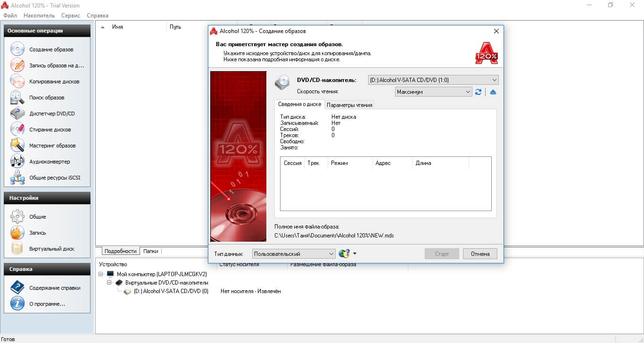The height and width of the screenshot is (343, 644).
Task: Click the Размещение файла-образа column header
Action: (x=323, y=264)
